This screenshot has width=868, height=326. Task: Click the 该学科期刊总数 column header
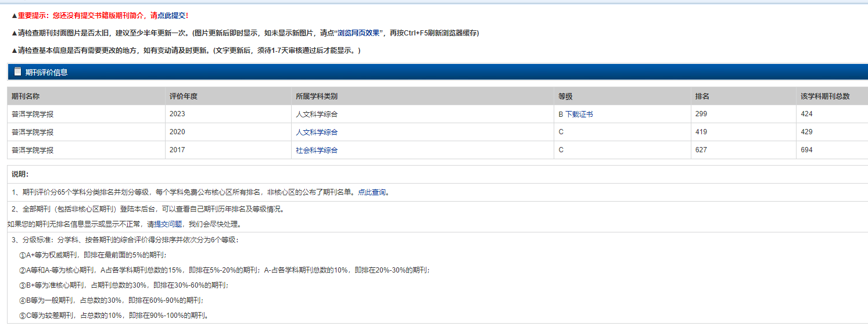[x=825, y=96]
